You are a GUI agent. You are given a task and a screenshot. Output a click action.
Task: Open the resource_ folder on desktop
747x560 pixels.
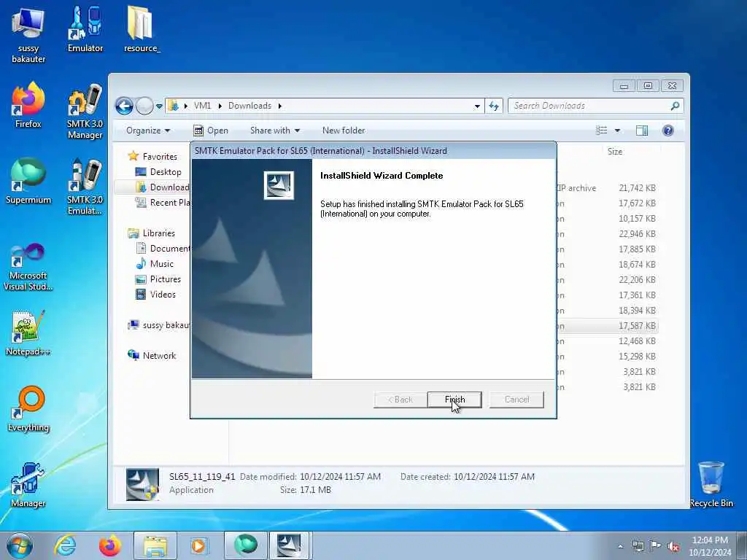(142, 29)
